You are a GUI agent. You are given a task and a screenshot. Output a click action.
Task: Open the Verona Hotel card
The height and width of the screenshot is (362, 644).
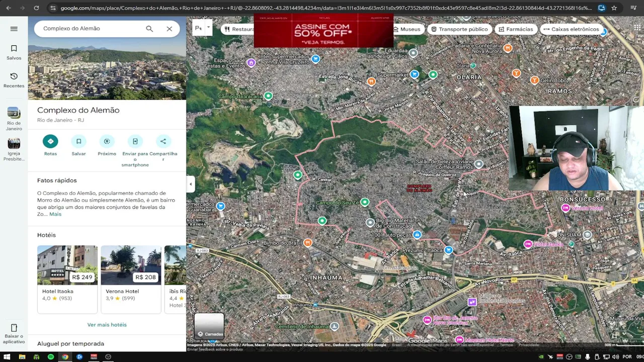coord(131,279)
